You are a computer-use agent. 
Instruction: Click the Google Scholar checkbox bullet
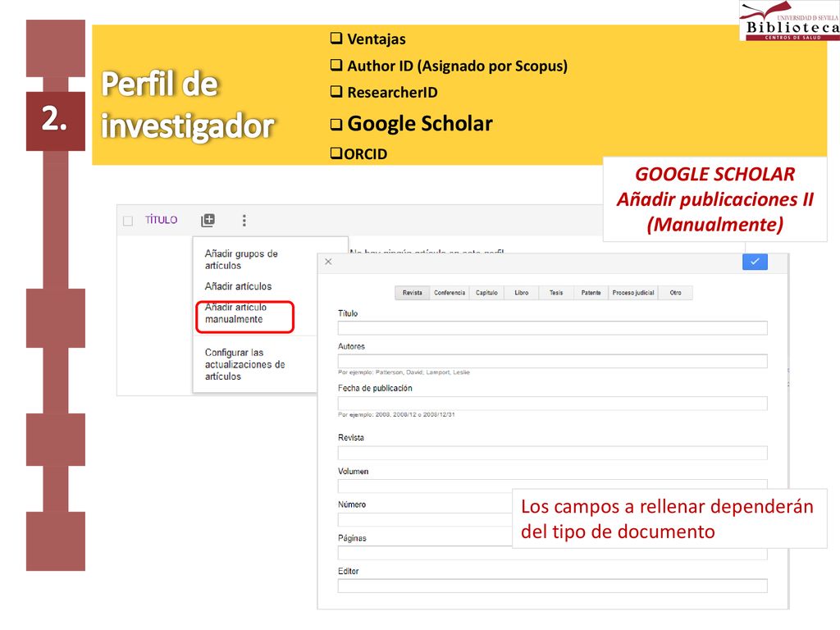tap(336, 125)
